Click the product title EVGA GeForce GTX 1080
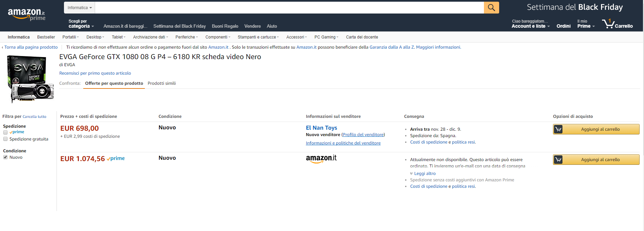Screen dimensions: 644x231 160,57
